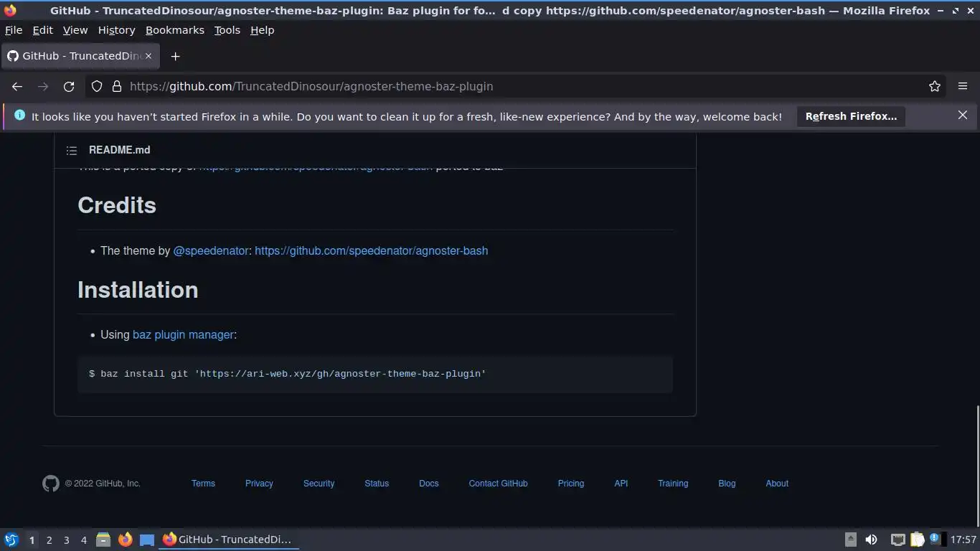
Task: Click the Refresh Firefox… button
Action: coord(851,116)
